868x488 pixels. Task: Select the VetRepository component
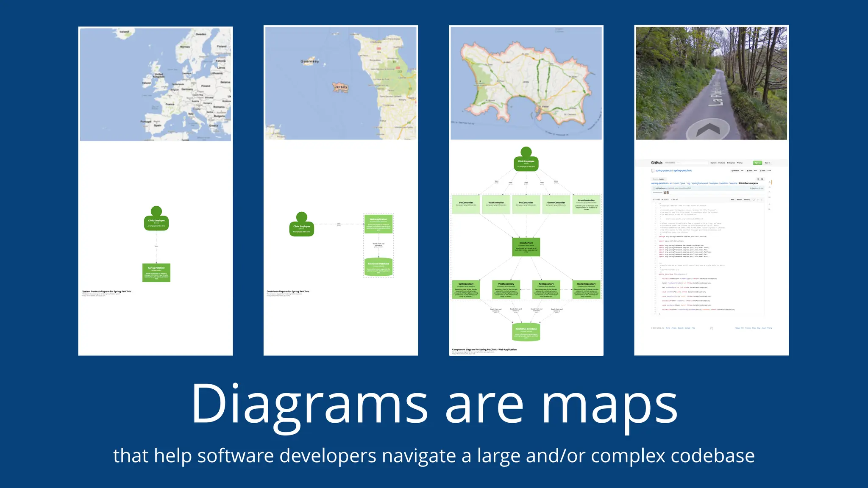[466, 290]
